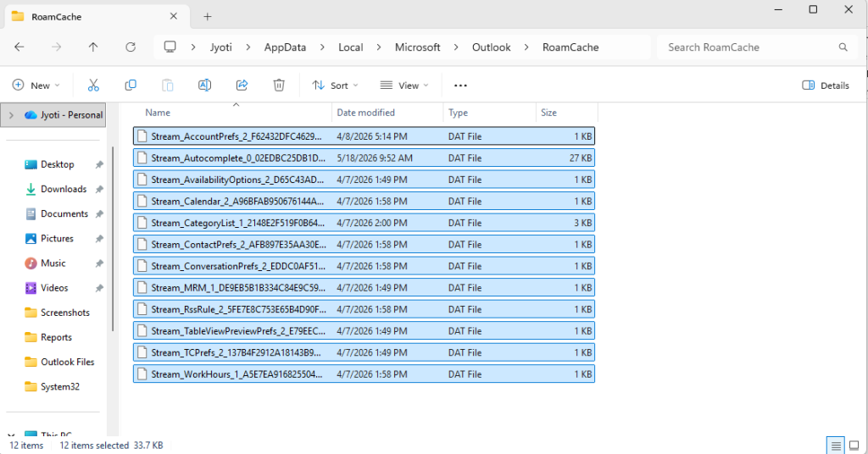The height and width of the screenshot is (454, 868).
Task: Expand the Jyoti - Personal tree node
Action: [x=11, y=115]
